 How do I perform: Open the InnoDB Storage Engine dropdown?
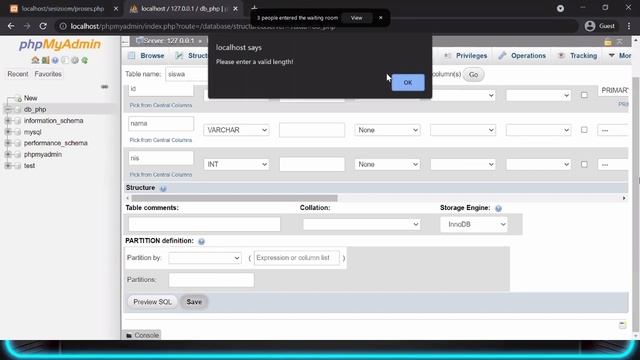(x=474, y=224)
